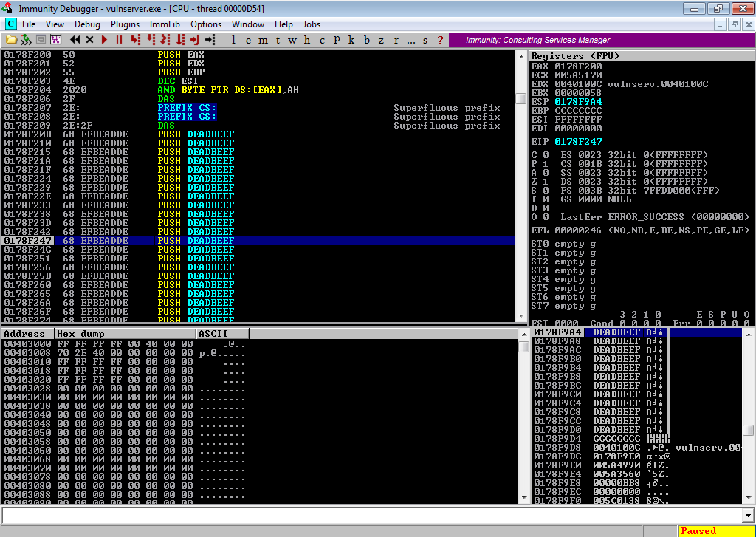
Task: Show Windows with w button
Action: point(292,40)
